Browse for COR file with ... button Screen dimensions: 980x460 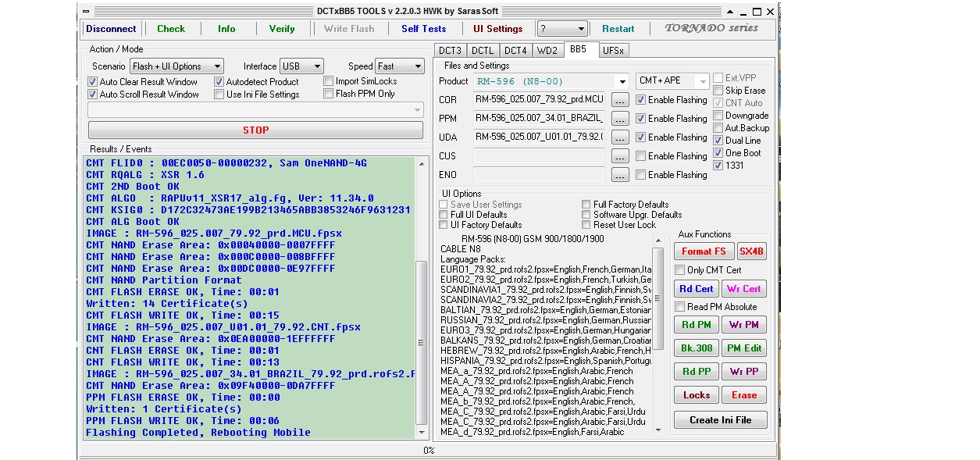[x=619, y=100]
